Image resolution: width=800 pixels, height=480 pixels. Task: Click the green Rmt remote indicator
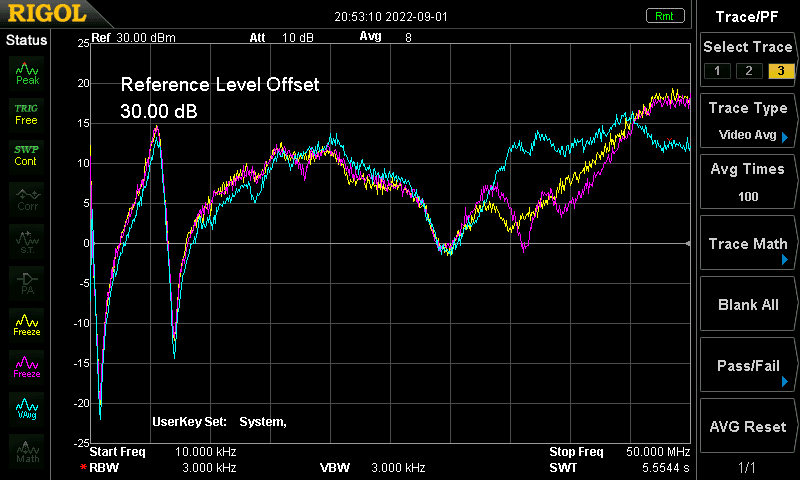[665, 16]
